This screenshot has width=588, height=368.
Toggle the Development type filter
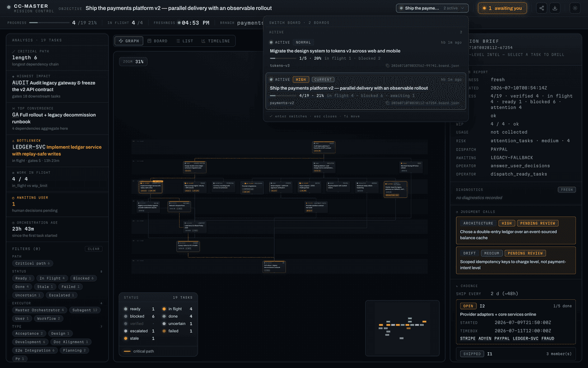tap(30, 342)
